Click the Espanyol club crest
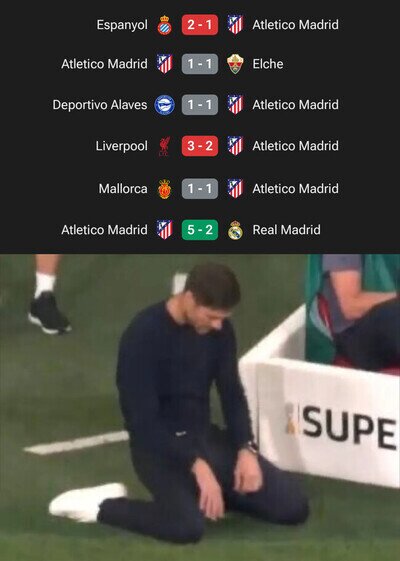The image size is (400, 561). click(x=165, y=25)
